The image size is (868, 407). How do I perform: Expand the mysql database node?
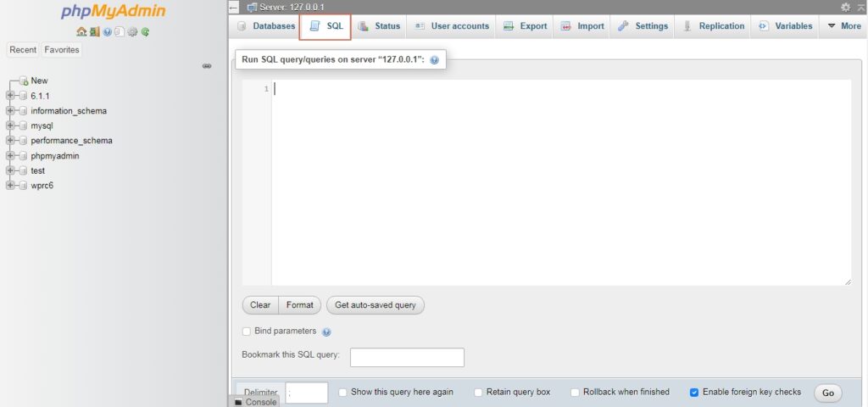[x=10, y=125]
